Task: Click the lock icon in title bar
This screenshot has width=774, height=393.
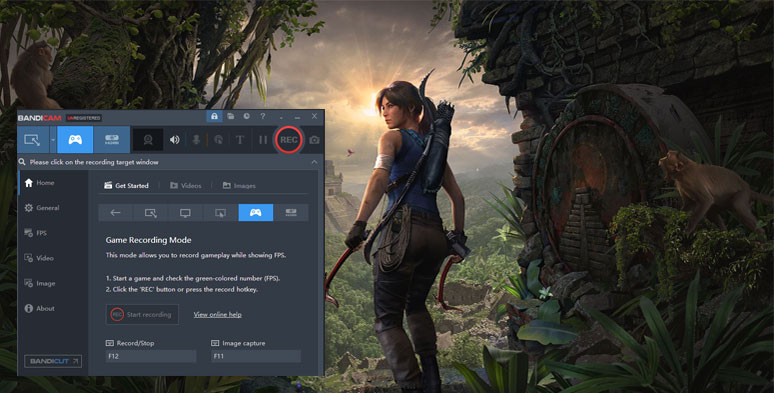Action: (x=214, y=117)
